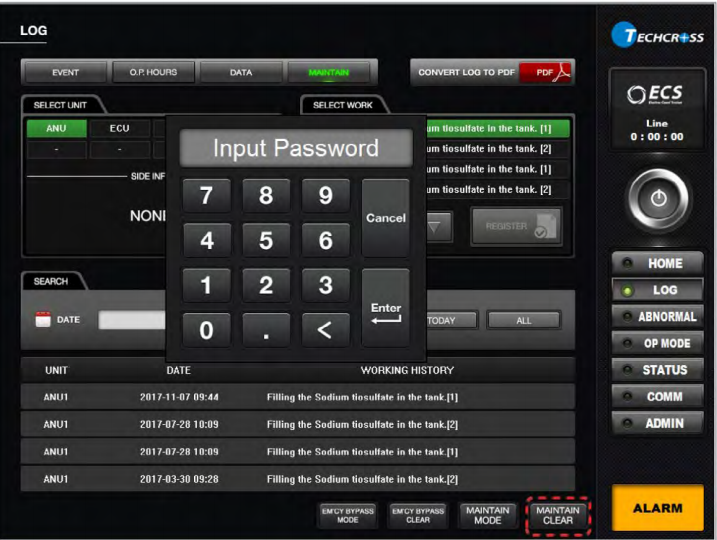This screenshot has width=717, height=540.
Task: Click the backspace arrow key
Action: pos(326,330)
